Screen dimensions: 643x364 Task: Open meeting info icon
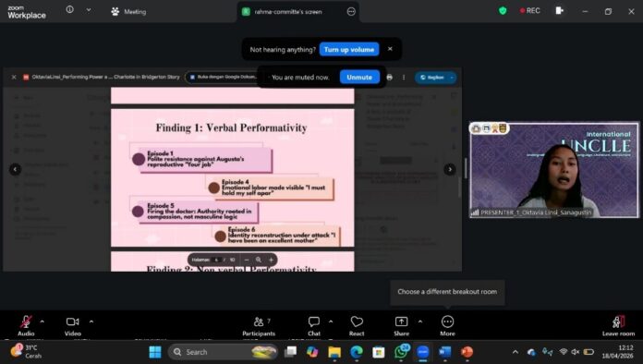69,9
